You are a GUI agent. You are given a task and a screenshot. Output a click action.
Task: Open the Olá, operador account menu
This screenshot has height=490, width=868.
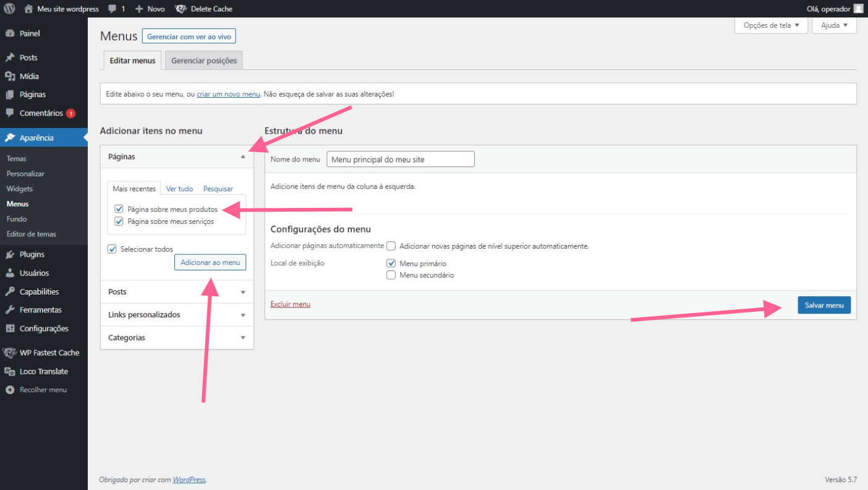[835, 9]
